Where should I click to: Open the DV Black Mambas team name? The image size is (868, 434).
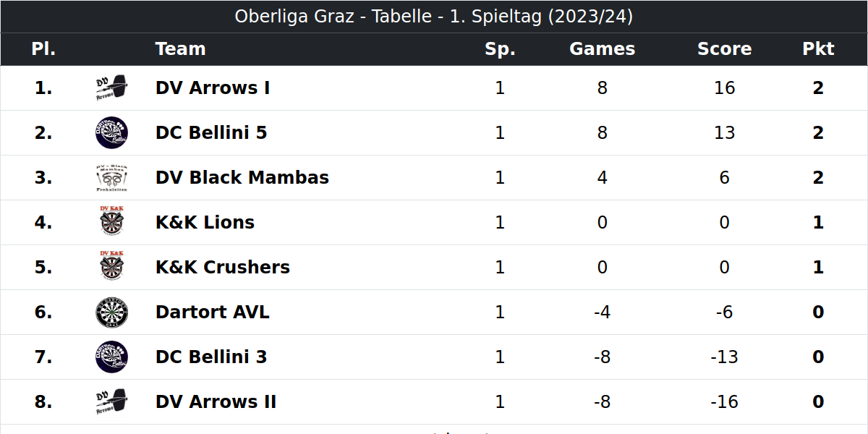pos(242,178)
